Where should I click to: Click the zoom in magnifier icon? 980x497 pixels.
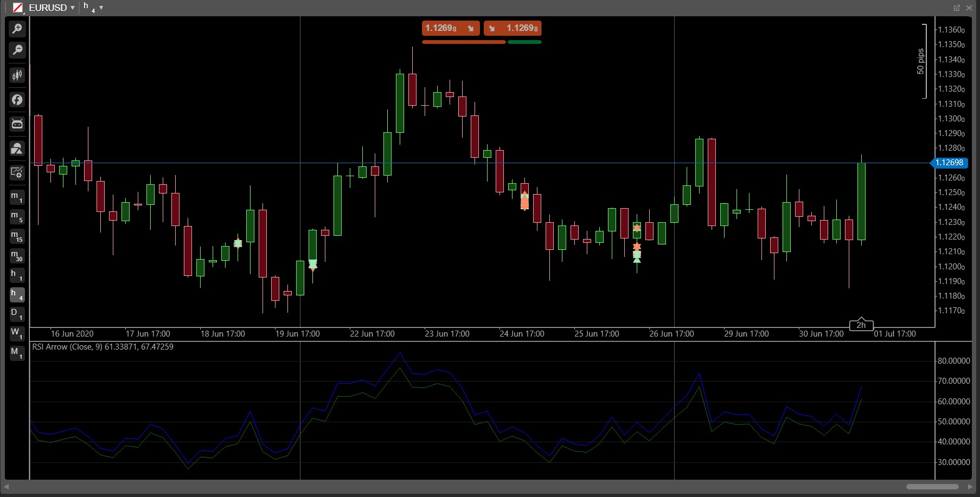pyautogui.click(x=17, y=29)
